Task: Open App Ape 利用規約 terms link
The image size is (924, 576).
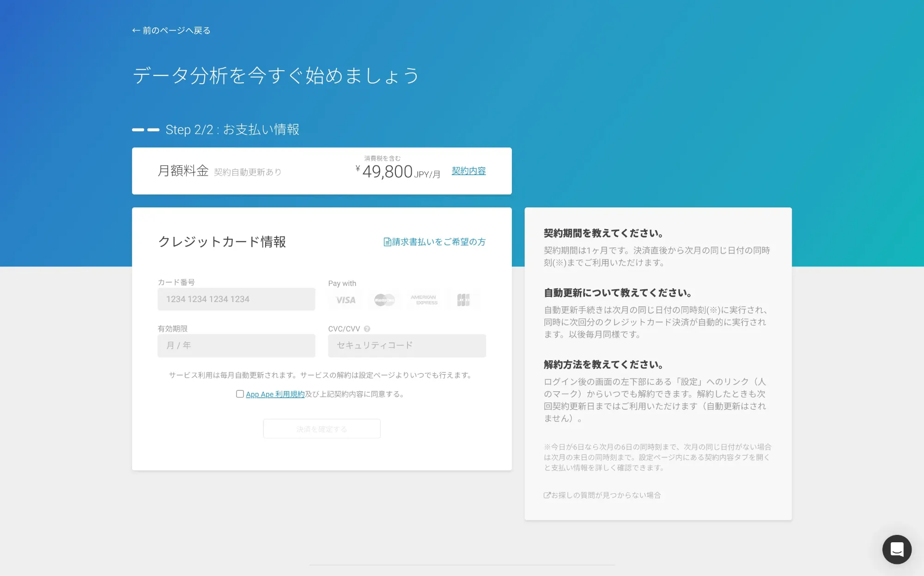Action: tap(275, 394)
